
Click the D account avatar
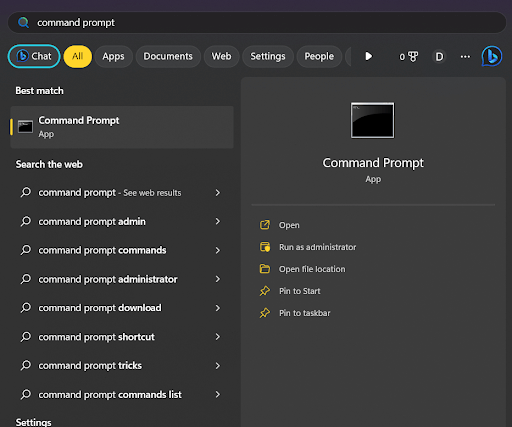[439, 57]
